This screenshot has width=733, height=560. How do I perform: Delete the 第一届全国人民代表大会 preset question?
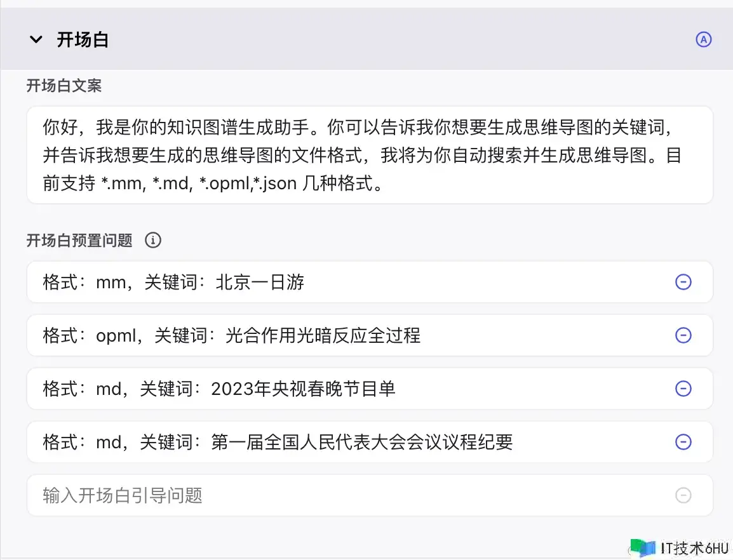tap(683, 442)
